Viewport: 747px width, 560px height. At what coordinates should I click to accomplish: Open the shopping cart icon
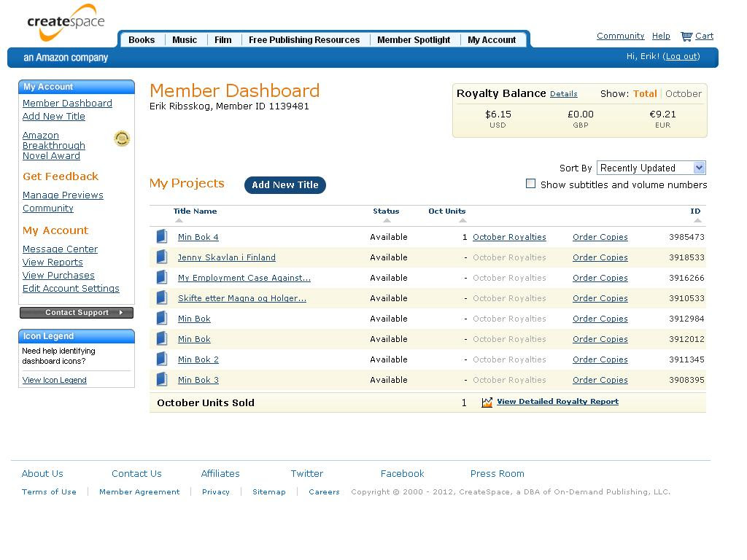point(686,36)
